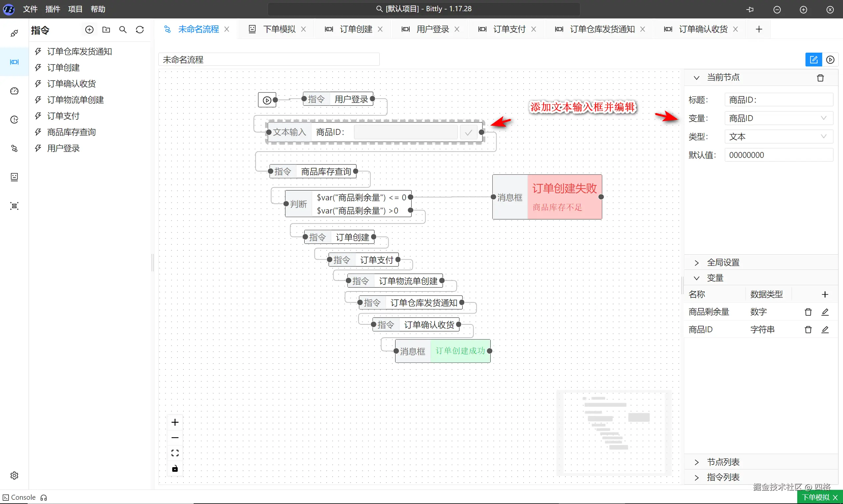The height and width of the screenshot is (504, 843).
Task: Open the 类型 dropdown showing 文本
Action: click(x=778, y=137)
